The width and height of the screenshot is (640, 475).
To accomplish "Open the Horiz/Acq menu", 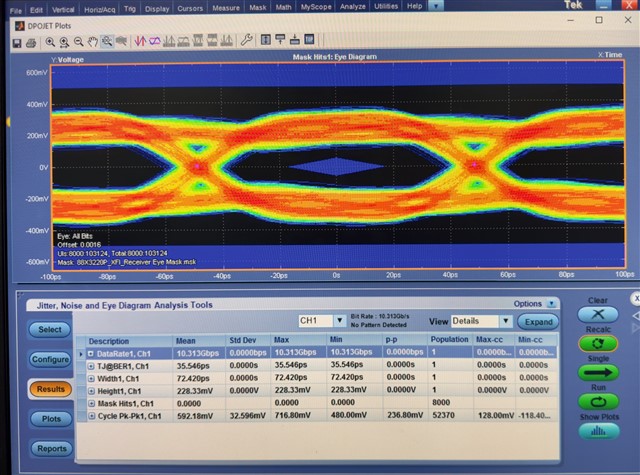I will click(100, 9).
